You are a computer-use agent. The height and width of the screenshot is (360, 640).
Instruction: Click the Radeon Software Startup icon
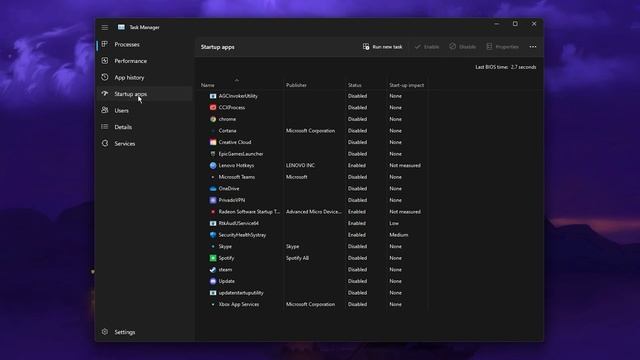point(213,212)
